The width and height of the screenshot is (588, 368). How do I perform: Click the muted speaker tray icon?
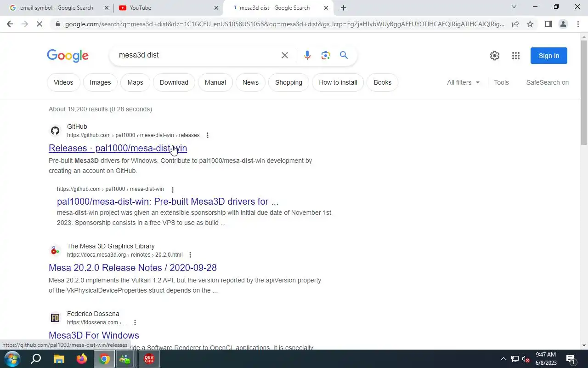coord(526,359)
